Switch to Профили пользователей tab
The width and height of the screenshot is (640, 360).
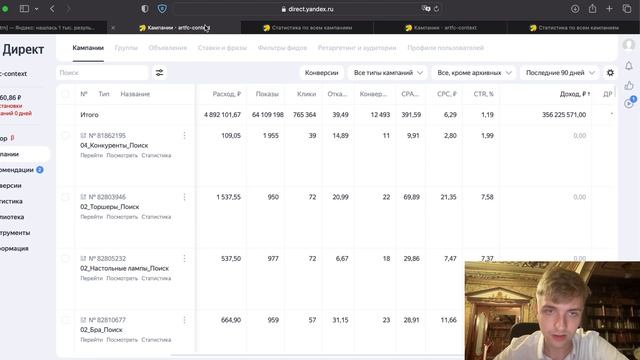coord(446,48)
